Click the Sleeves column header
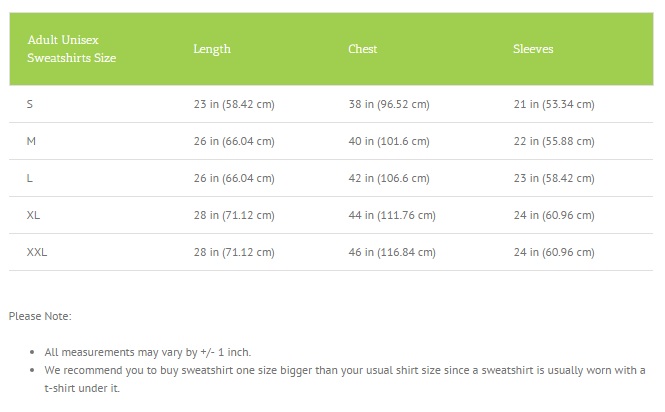665x412 pixels. (533, 49)
